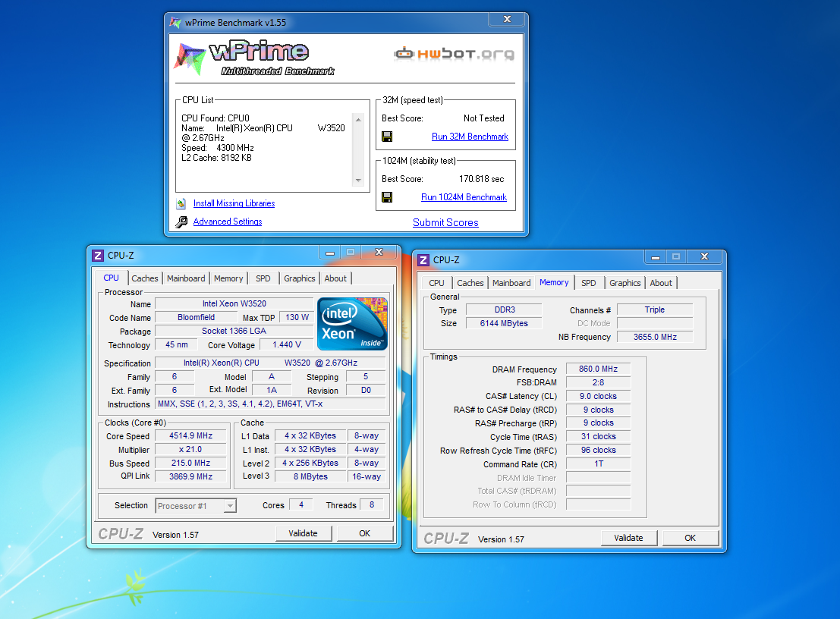
Task: Close the left CPU-Z window
Action: 379,252
